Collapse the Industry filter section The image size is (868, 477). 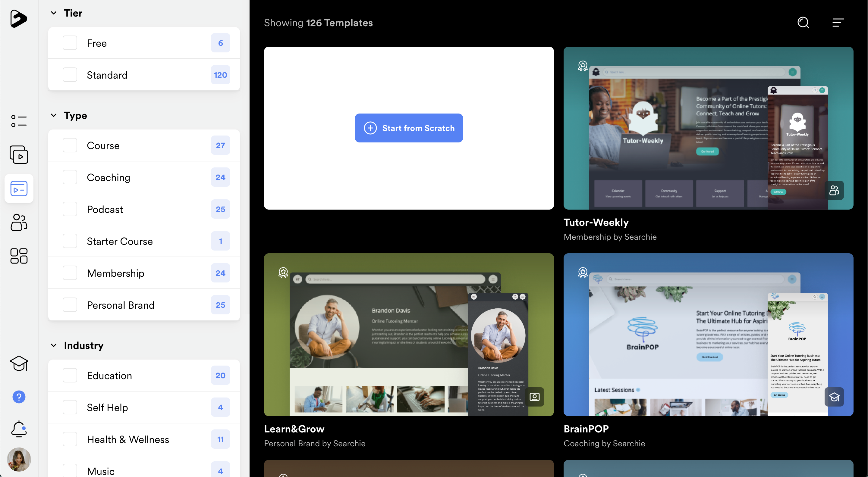(x=54, y=345)
